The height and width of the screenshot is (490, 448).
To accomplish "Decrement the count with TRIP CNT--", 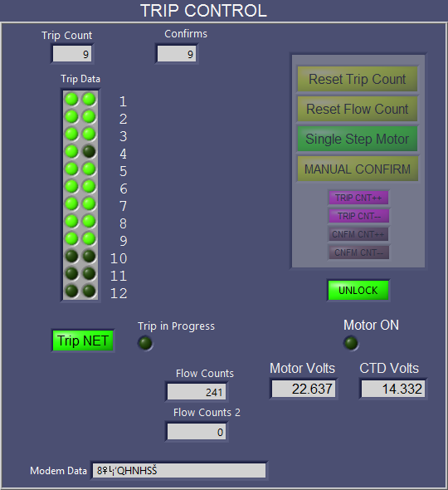I will 358,216.
